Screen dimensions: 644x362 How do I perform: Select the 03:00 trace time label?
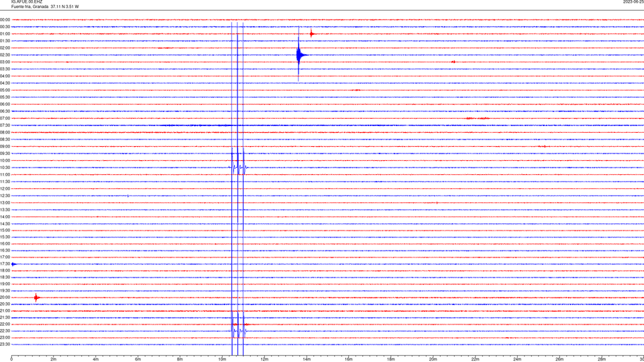click(5, 62)
